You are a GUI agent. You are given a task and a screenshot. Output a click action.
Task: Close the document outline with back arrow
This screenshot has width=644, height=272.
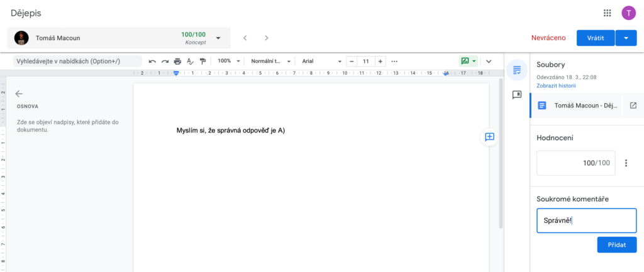click(x=19, y=94)
